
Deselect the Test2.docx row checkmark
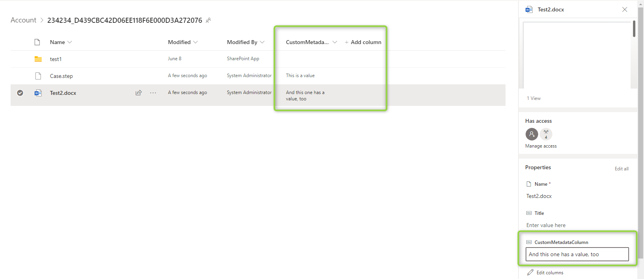(x=20, y=93)
